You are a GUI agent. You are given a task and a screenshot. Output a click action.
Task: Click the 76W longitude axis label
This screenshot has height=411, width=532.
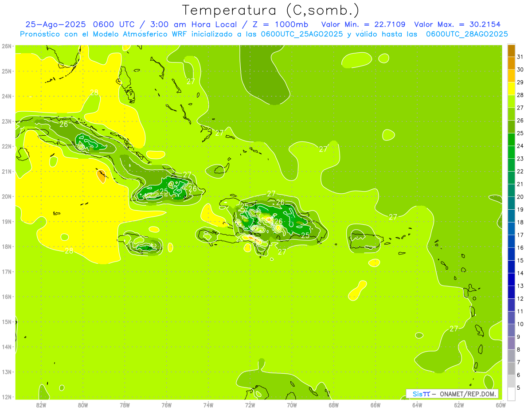pyautogui.click(x=167, y=405)
